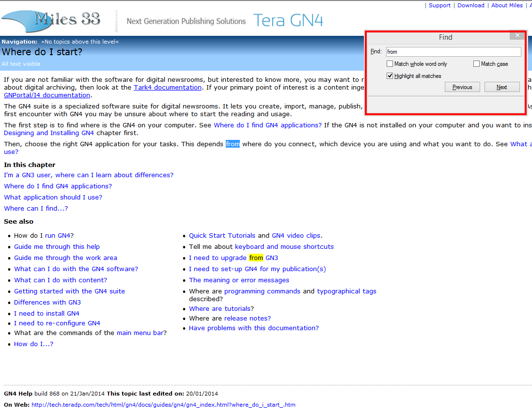Open Differences with GN3 link
Screen dimensions: 532x412
[47, 302]
